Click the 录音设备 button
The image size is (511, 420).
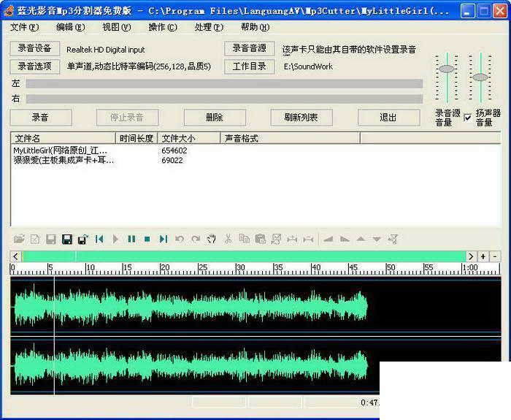point(34,49)
